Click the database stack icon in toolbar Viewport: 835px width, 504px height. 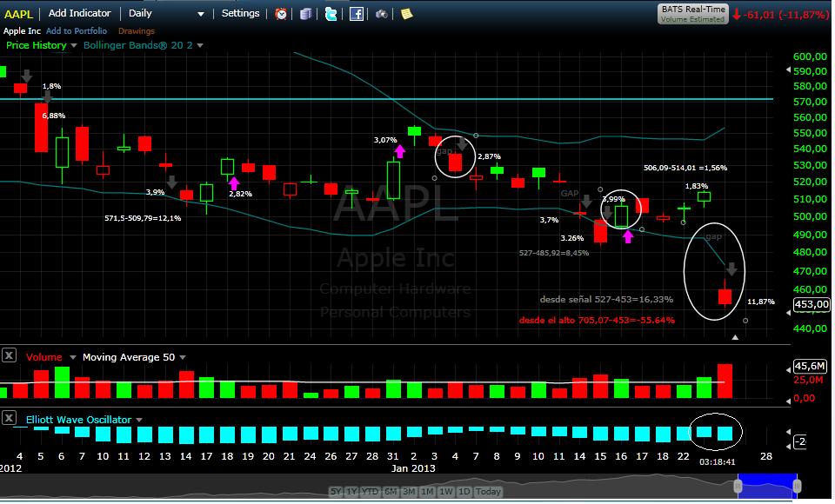click(x=305, y=14)
